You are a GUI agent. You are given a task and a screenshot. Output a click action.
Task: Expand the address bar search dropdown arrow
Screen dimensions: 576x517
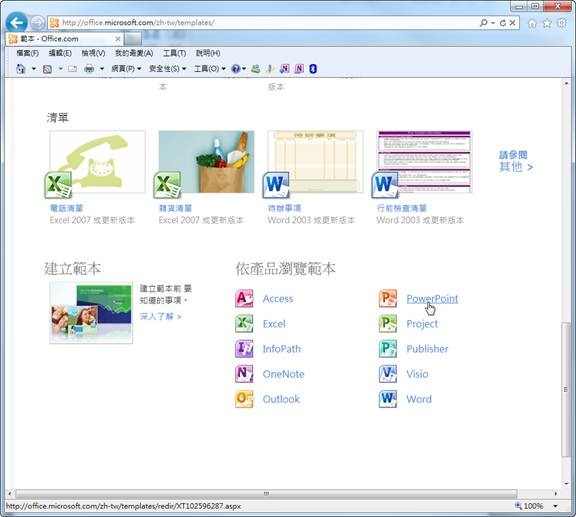(x=493, y=23)
